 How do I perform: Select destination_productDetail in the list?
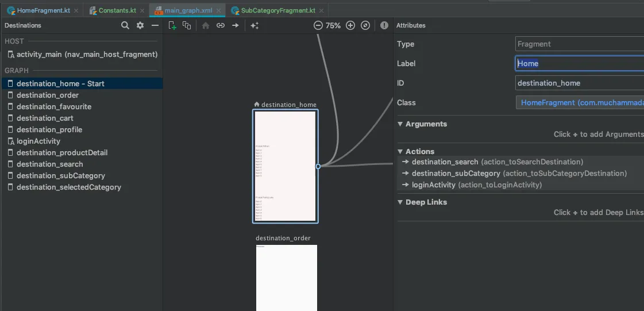(x=82, y=153)
